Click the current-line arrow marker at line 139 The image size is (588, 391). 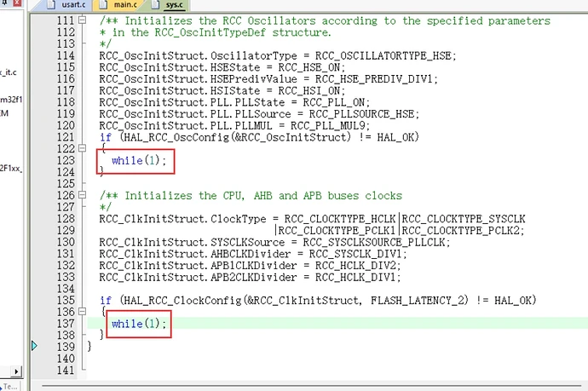tap(35, 346)
